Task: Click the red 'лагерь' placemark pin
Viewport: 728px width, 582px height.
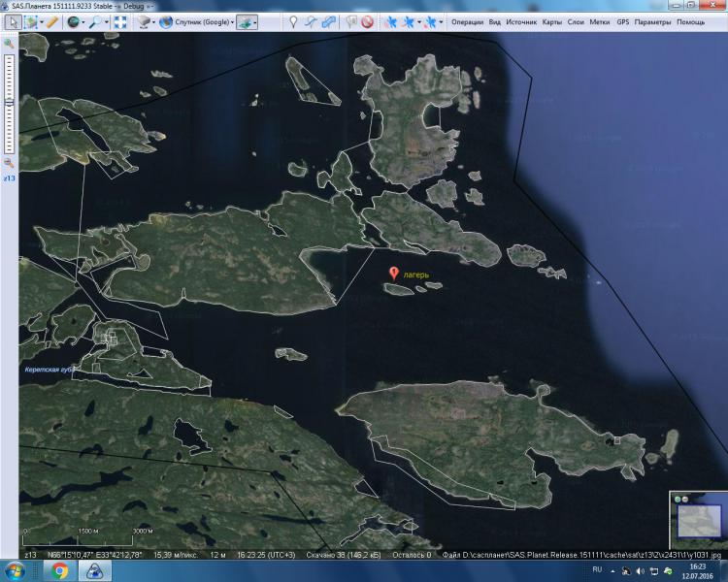Action: [393, 275]
